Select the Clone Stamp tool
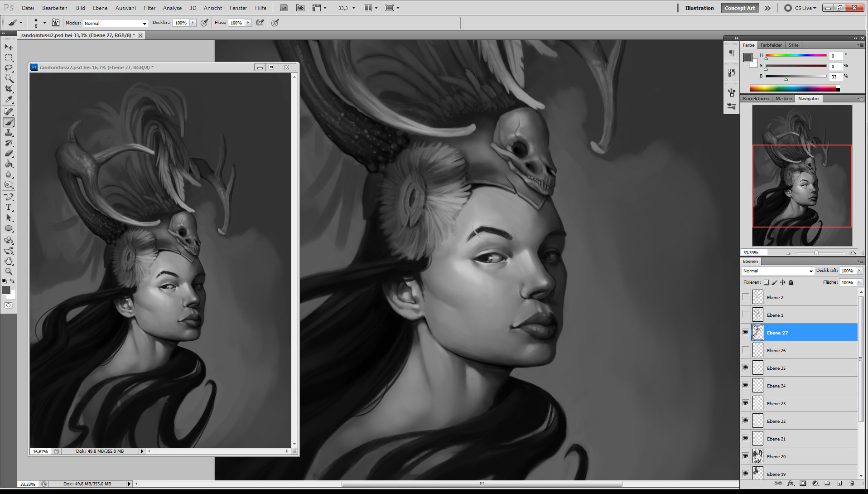 [x=9, y=132]
